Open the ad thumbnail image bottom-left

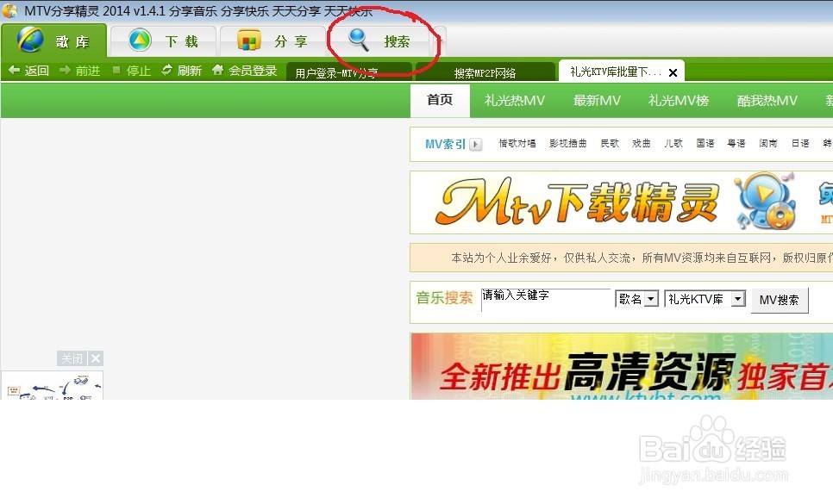click(x=52, y=385)
